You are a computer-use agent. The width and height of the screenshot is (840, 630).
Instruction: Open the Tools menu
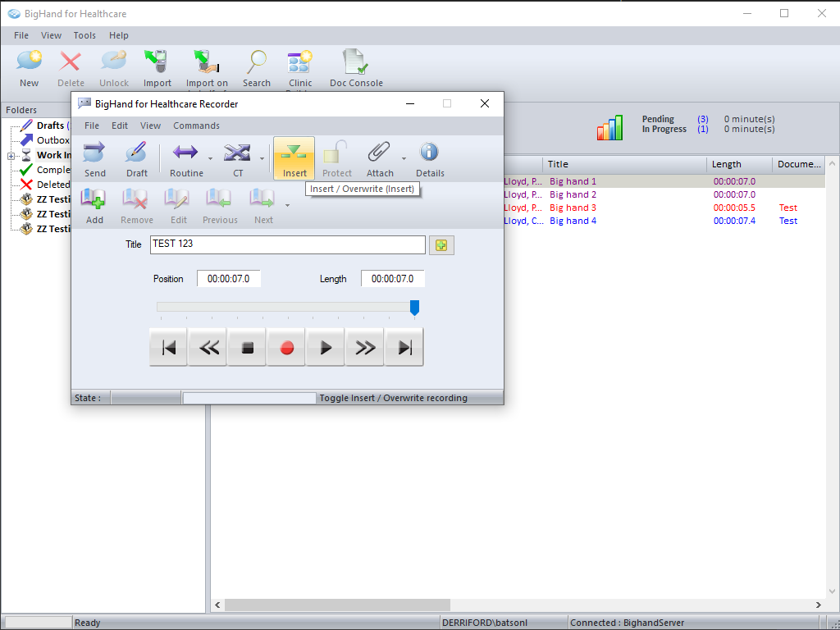(x=84, y=35)
